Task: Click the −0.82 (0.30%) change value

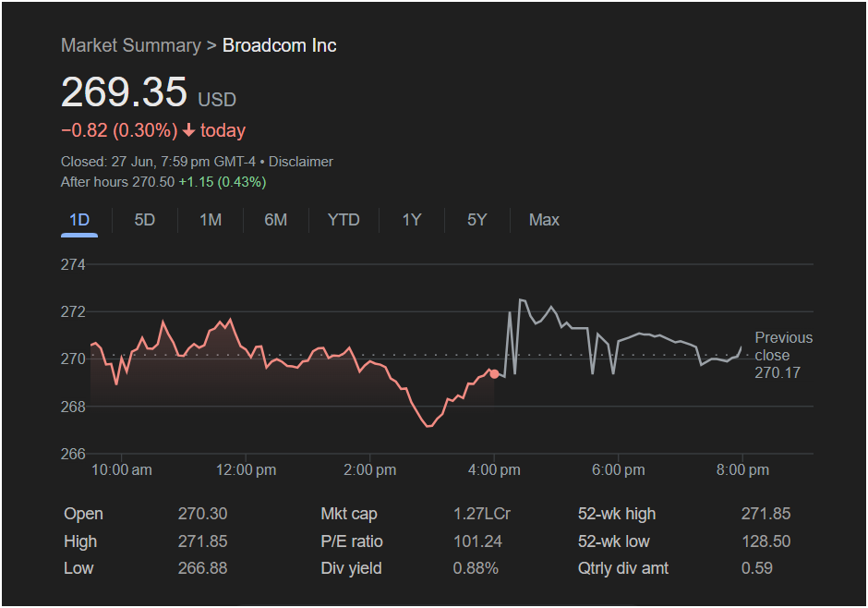Action: click(x=119, y=130)
